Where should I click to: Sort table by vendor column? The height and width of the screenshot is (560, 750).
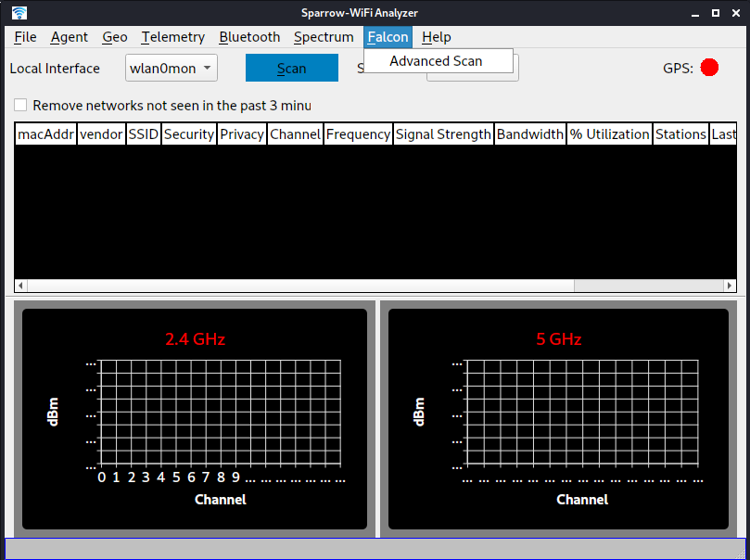[101, 134]
